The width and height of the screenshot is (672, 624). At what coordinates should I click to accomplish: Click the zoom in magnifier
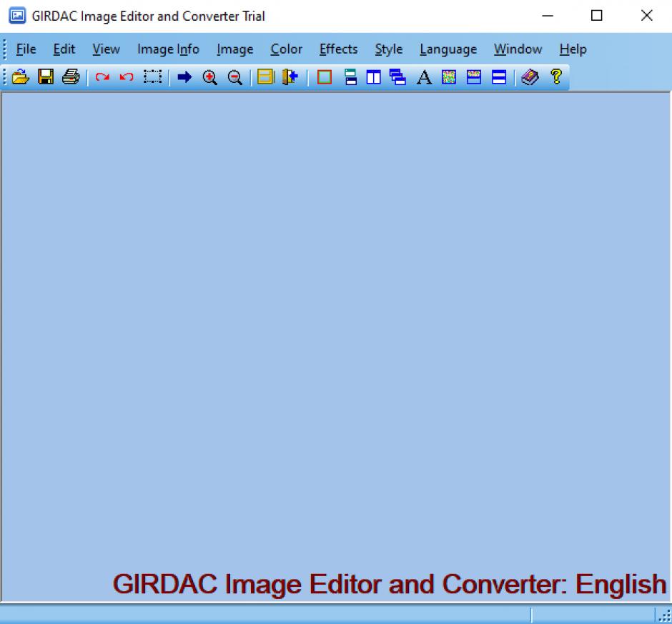(x=209, y=78)
